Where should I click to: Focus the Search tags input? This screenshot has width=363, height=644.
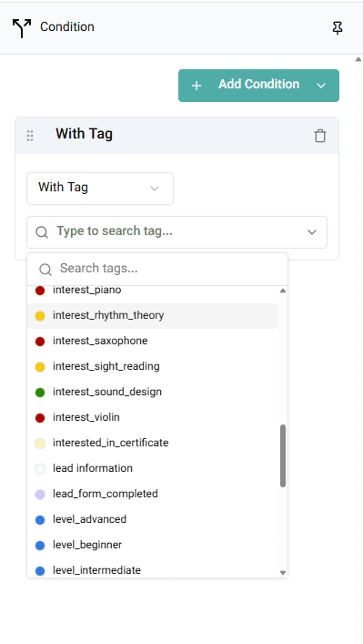[x=157, y=269]
